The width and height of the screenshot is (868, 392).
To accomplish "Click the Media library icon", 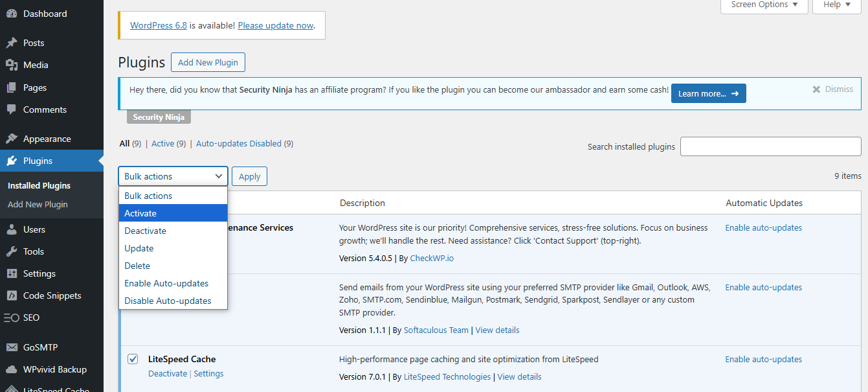I will click(12, 65).
